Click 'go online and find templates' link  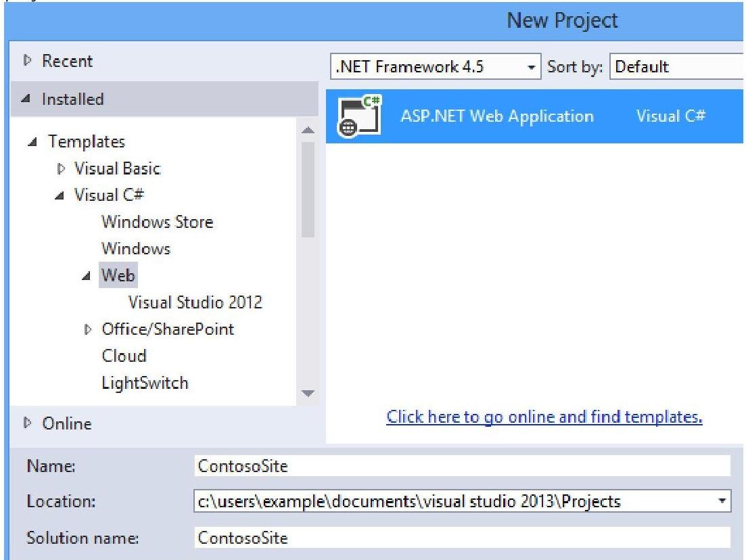pos(544,417)
